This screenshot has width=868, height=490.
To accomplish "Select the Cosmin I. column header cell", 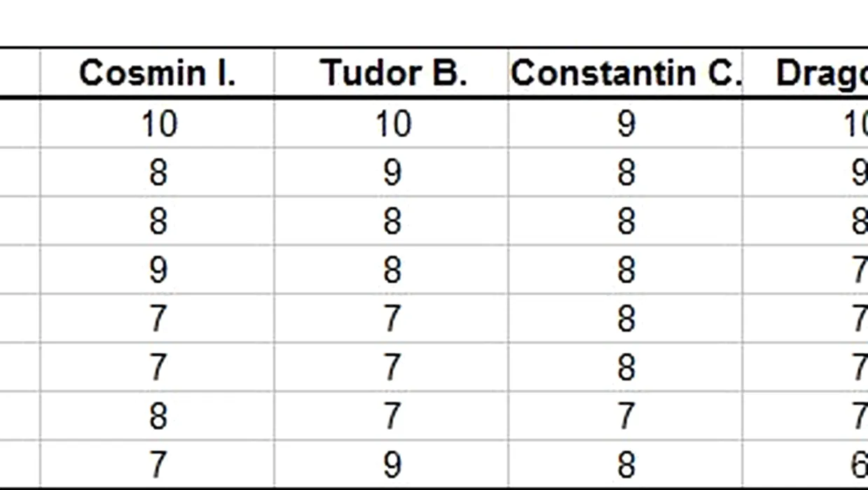I will pos(157,73).
